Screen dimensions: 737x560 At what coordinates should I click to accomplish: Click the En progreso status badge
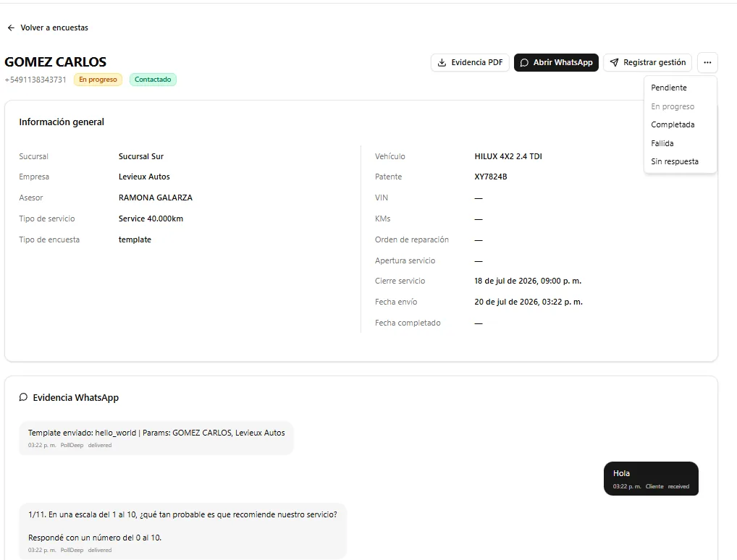[98, 80]
